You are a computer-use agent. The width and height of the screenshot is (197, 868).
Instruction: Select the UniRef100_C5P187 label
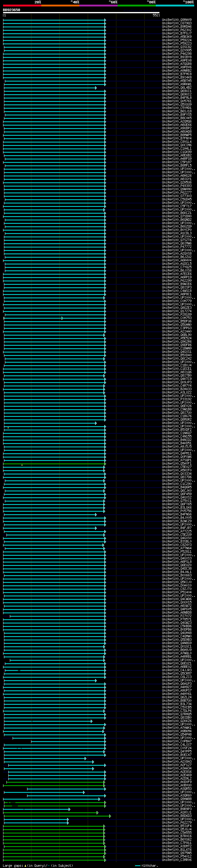(177, 162)
